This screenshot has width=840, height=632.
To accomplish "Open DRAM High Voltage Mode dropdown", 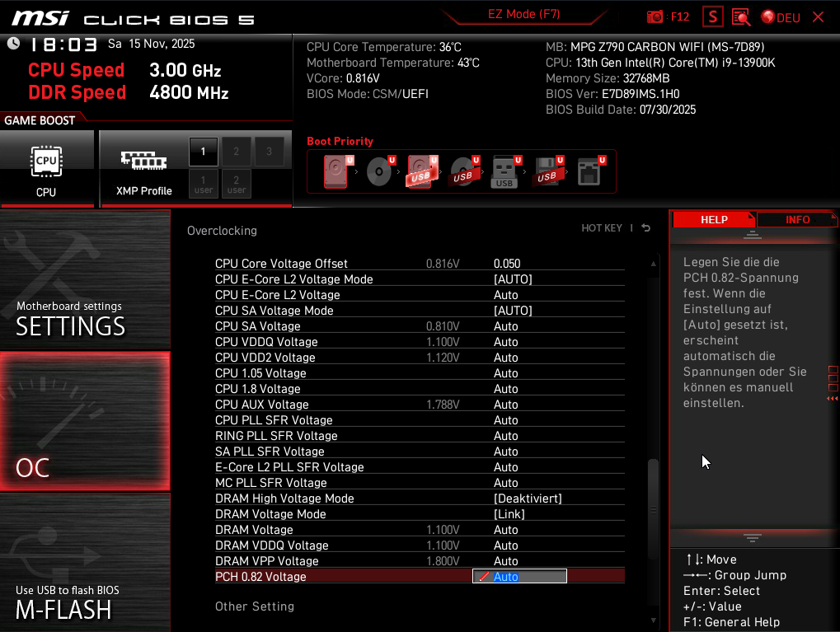I will tap(528, 499).
